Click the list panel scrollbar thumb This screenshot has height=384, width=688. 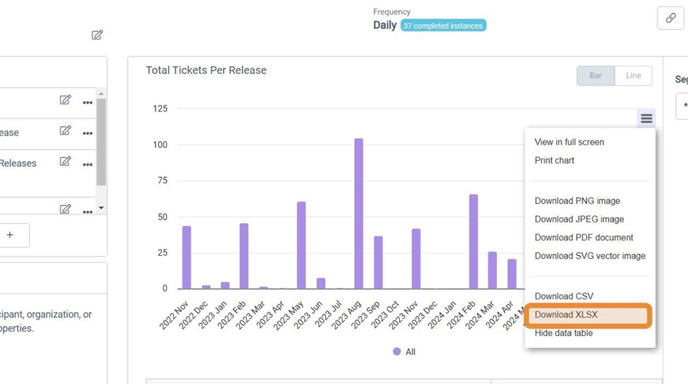pyautogui.click(x=101, y=142)
